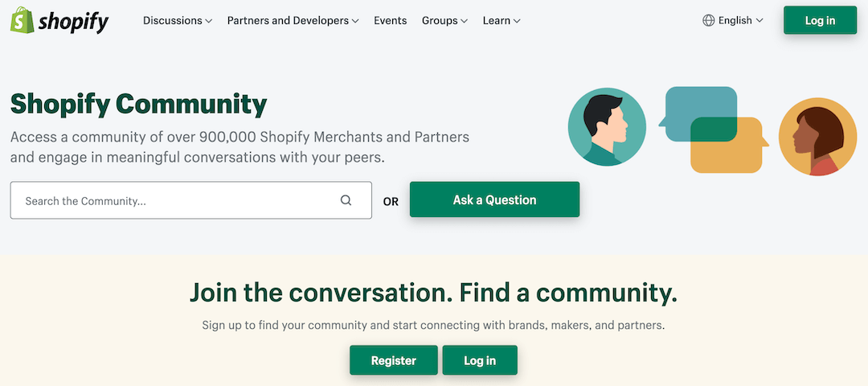This screenshot has height=386, width=868.
Task: Click the Shopify wordmark text
Action: coord(74,22)
